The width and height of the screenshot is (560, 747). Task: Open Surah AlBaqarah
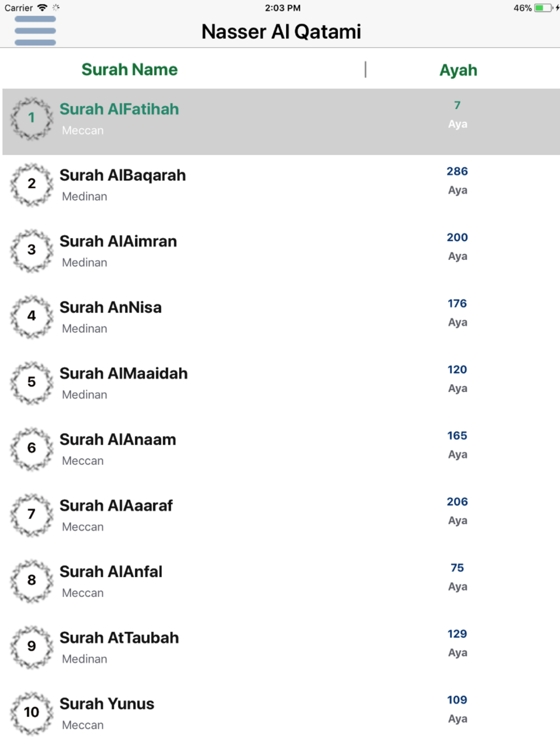(x=123, y=175)
